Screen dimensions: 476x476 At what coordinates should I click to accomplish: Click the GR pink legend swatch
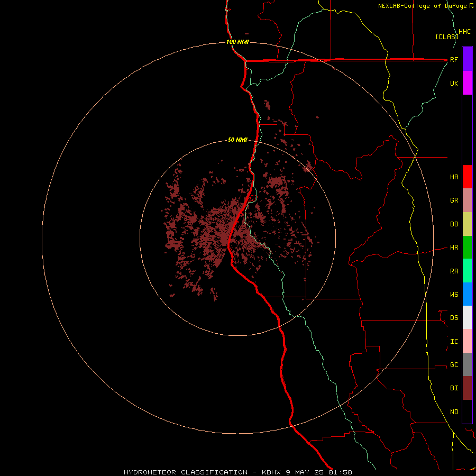467,200
